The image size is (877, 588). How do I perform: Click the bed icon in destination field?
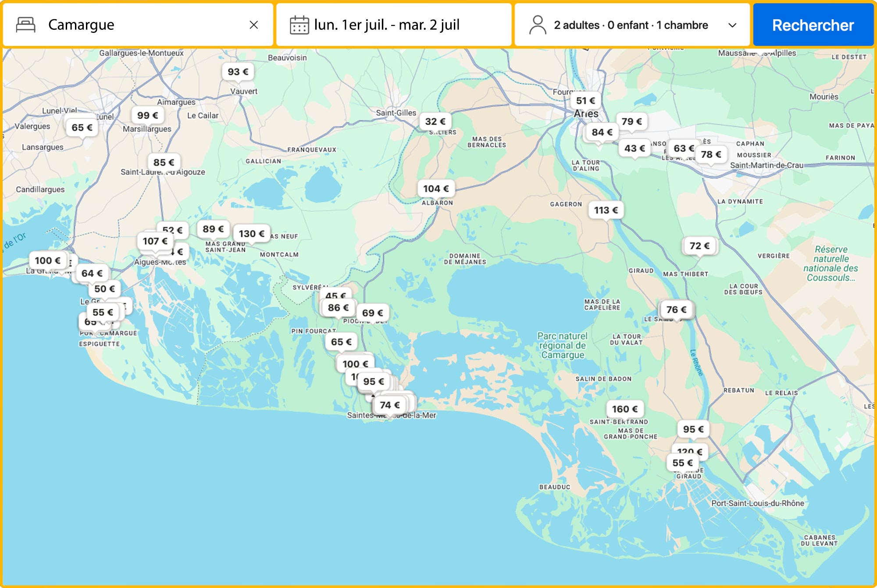tap(25, 25)
